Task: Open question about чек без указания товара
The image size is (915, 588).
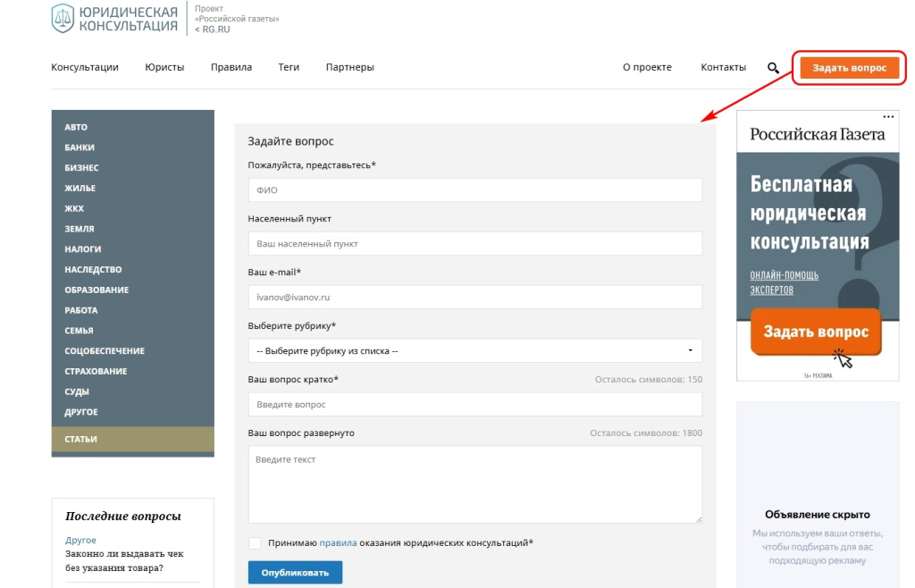Action: pos(124,560)
